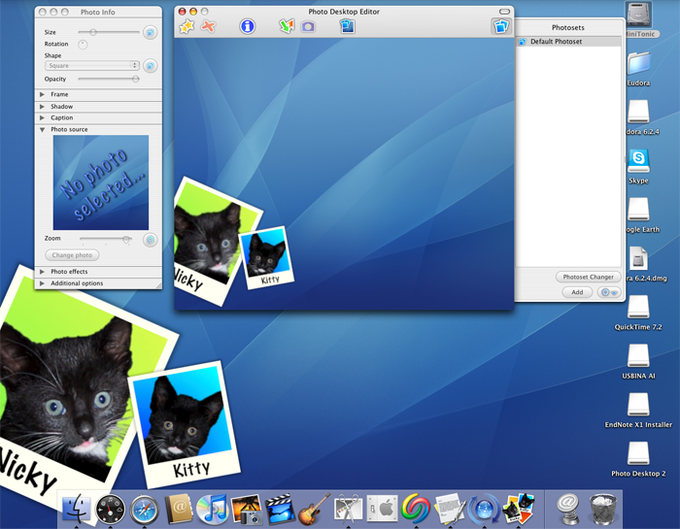Image resolution: width=680 pixels, height=529 pixels.
Task: Click the green and orange arrows toolbar icon
Action: pyautogui.click(x=286, y=26)
